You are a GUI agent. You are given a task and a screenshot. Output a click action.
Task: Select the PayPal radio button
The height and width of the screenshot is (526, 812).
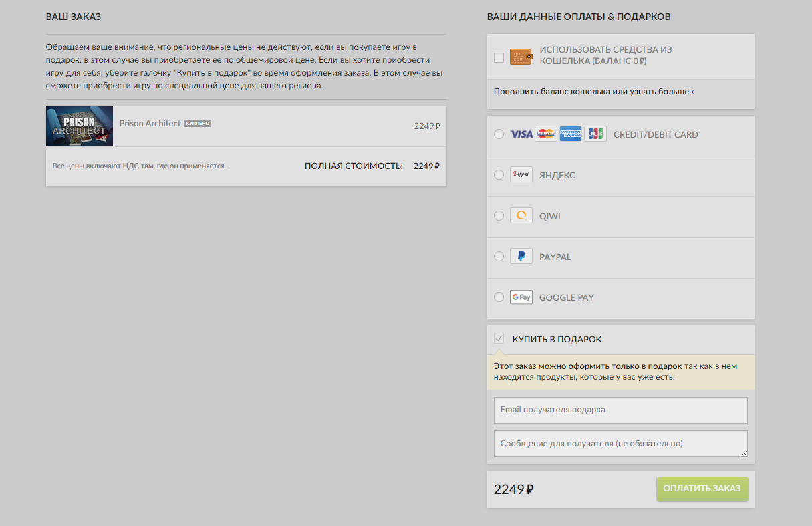tap(499, 257)
